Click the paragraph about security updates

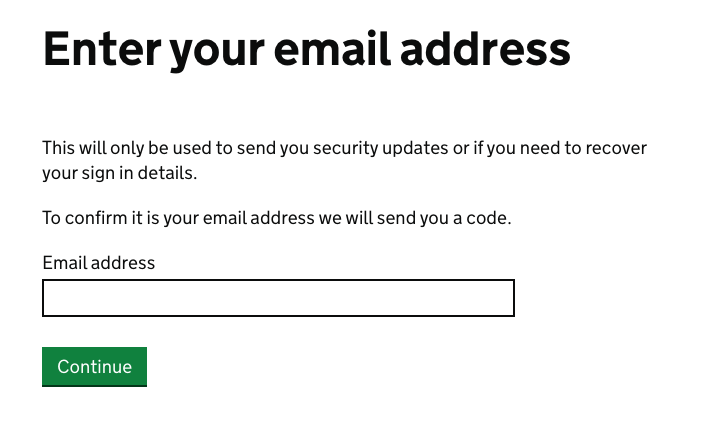(x=344, y=160)
